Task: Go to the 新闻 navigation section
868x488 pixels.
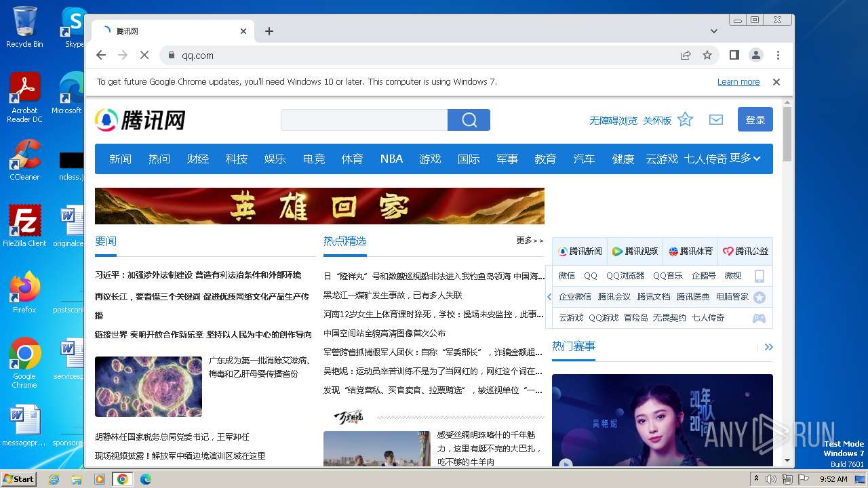Action: click(x=121, y=159)
